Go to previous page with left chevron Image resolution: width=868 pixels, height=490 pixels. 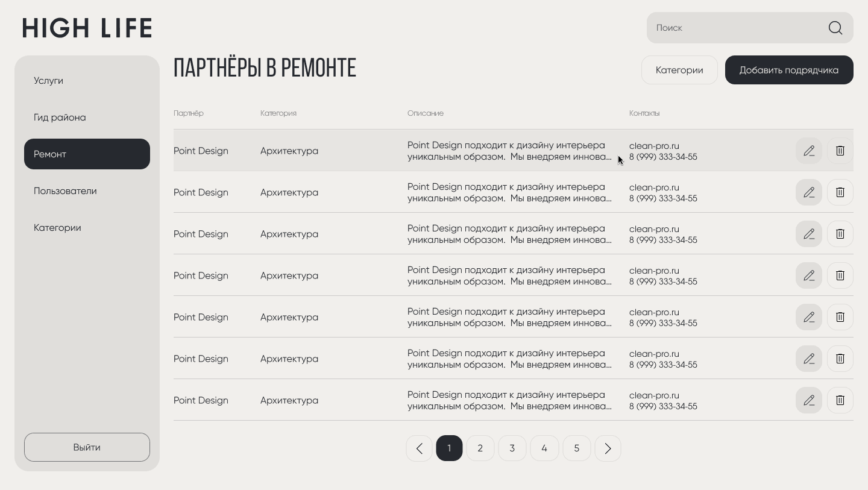click(419, 448)
